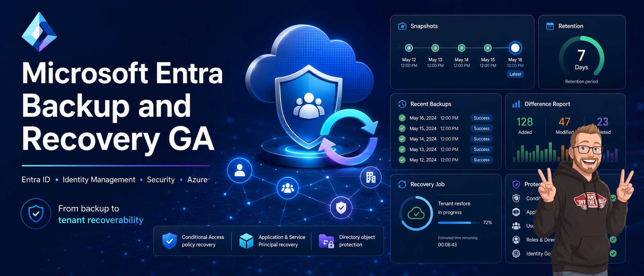Select the May 12 snapshot marker
The height and width of the screenshot is (276, 644).
coord(409,48)
